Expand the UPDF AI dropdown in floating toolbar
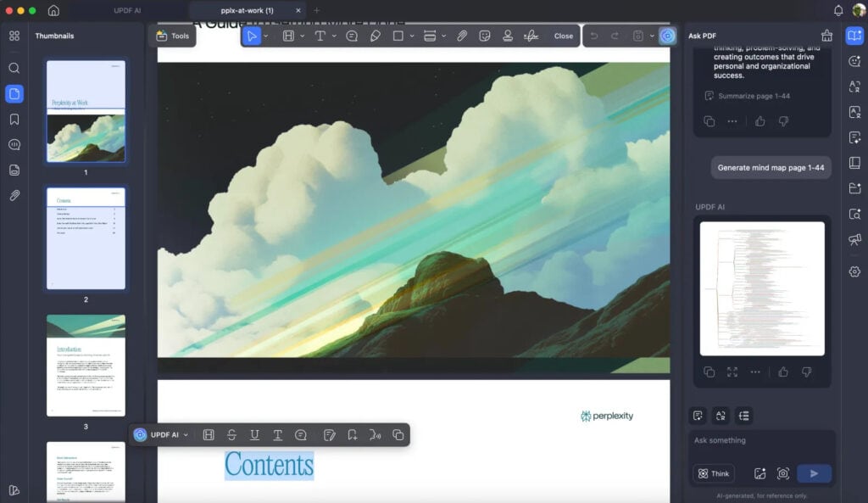868x503 pixels. click(186, 435)
